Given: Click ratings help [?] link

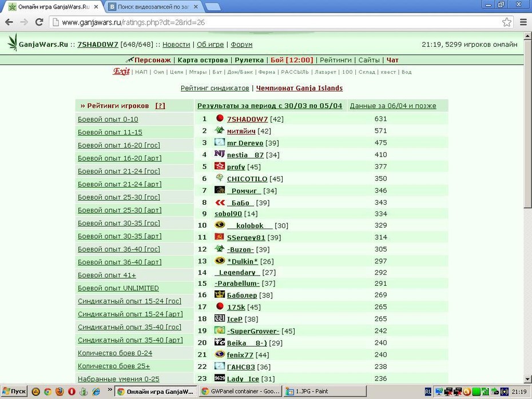Looking at the screenshot, I should click(160, 106).
